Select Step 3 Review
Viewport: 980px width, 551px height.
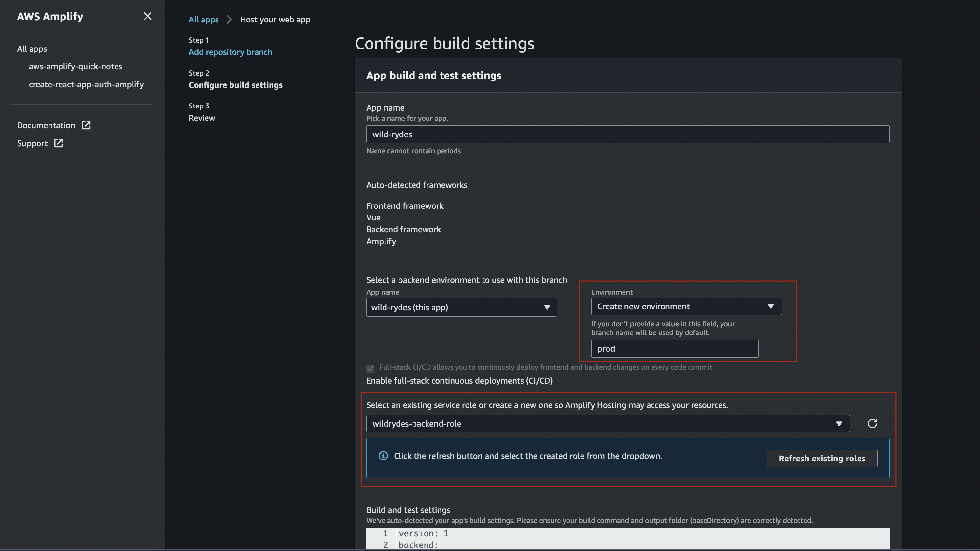pos(202,118)
